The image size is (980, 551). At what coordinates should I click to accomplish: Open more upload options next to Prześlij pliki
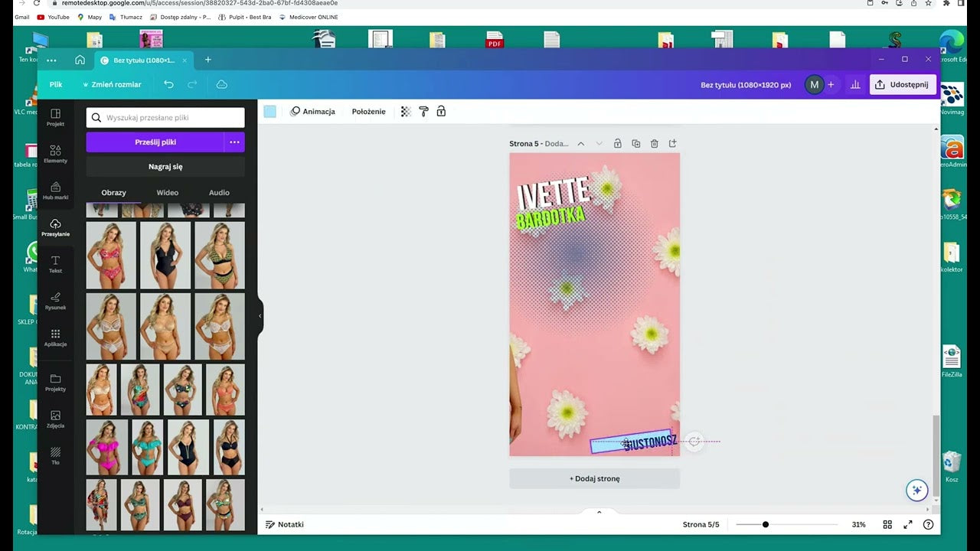[234, 142]
